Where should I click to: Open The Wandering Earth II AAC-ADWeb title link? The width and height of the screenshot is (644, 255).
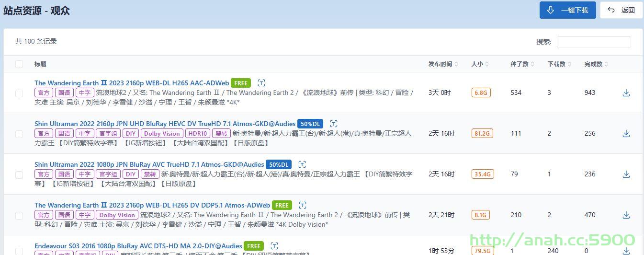click(132, 83)
